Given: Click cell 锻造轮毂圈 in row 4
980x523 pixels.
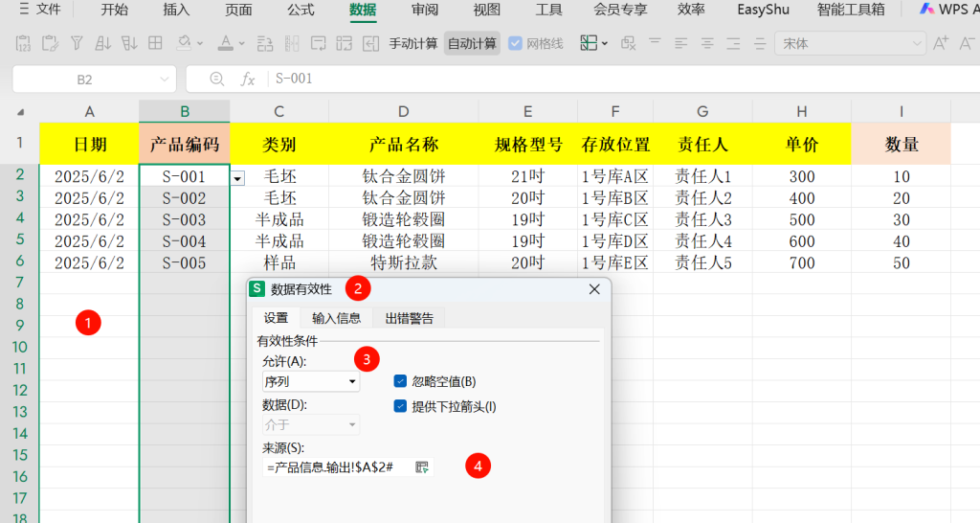Looking at the screenshot, I should [x=404, y=219].
